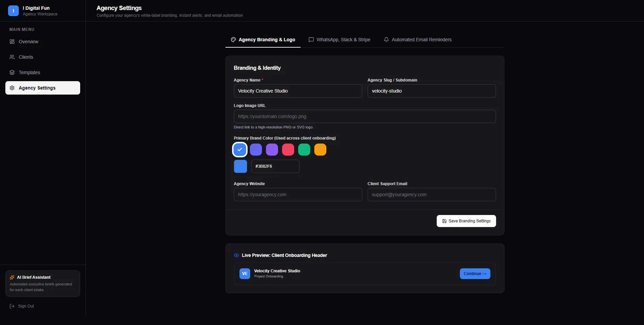
Task: Click the 'Direct link to a high-resolution' hint
Action: [x=274, y=127]
